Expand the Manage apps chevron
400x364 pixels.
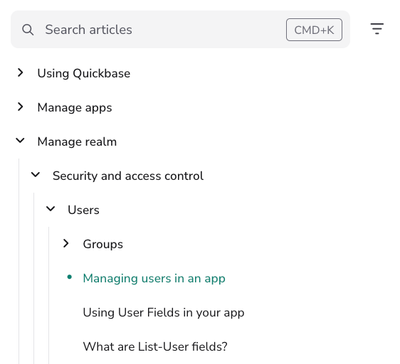coord(20,107)
